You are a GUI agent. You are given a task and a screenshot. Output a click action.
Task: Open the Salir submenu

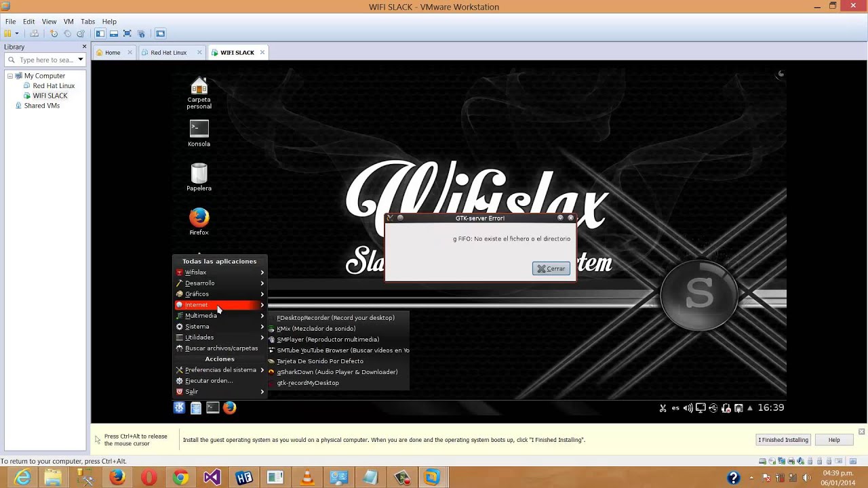click(220, 392)
